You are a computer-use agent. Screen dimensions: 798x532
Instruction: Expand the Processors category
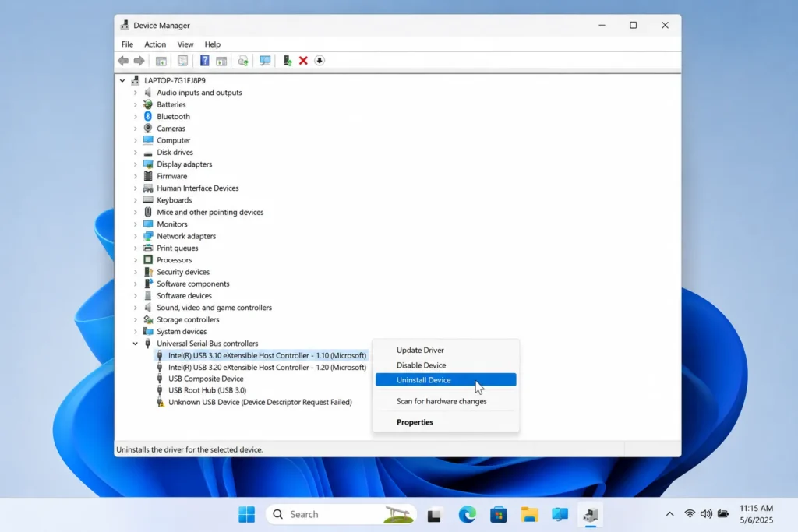point(136,260)
